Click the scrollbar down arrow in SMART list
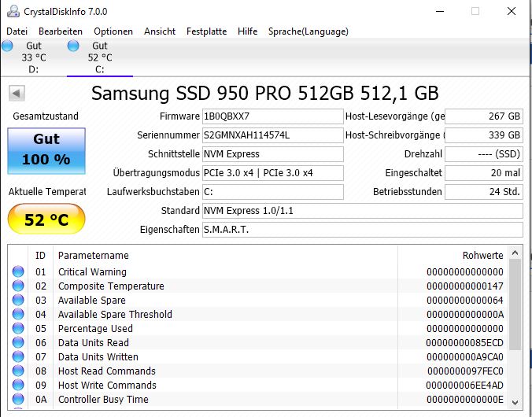The width and height of the screenshot is (532, 417). click(515, 403)
